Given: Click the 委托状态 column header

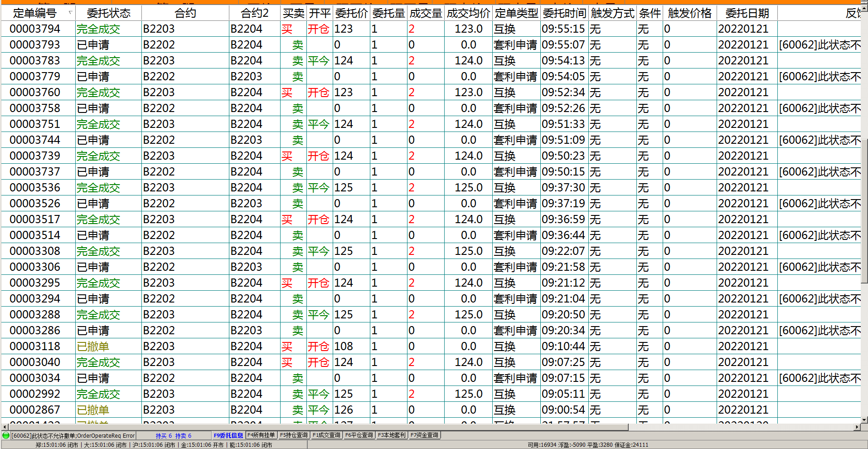Looking at the screenshot, I should 108,13.
